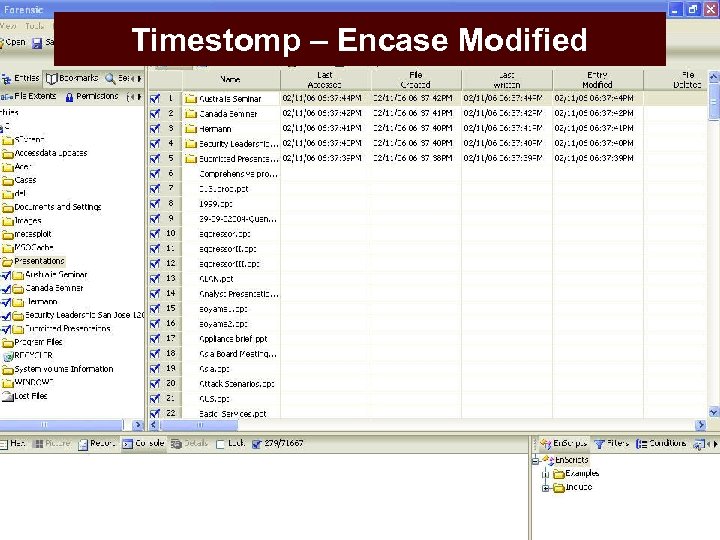Toggle Security Leadership San Jose tree checkbox
Image resolution: width=720 pixels, height=540 pixels.
pos(6,316)
